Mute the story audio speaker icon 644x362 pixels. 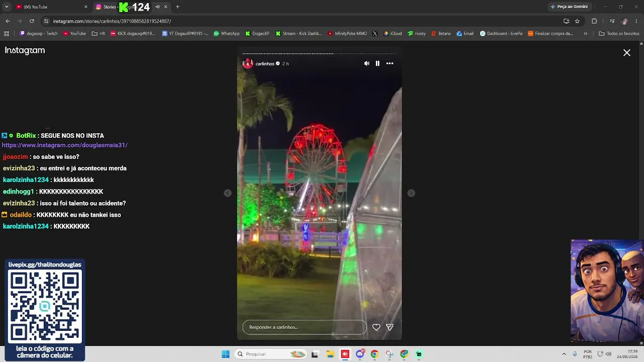(367, 63)
